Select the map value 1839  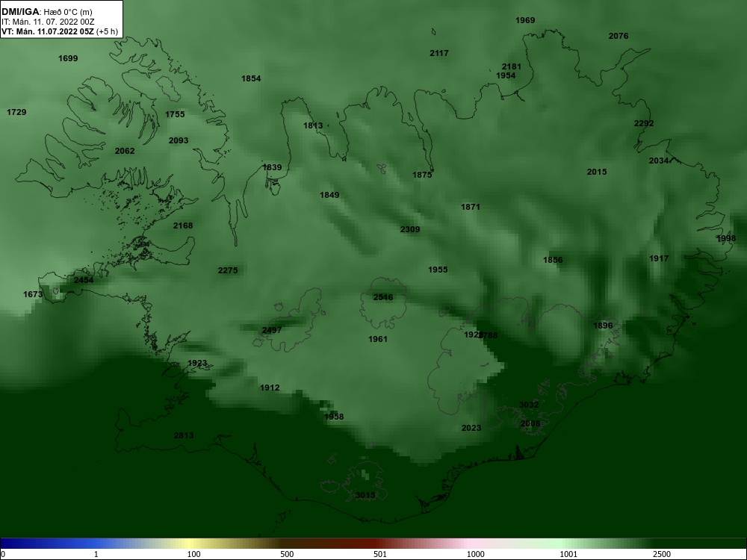tap(272, 167)
